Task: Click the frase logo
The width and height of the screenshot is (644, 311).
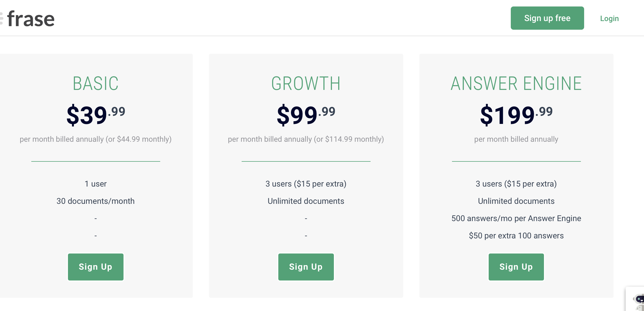Action: tap(28, 19)
